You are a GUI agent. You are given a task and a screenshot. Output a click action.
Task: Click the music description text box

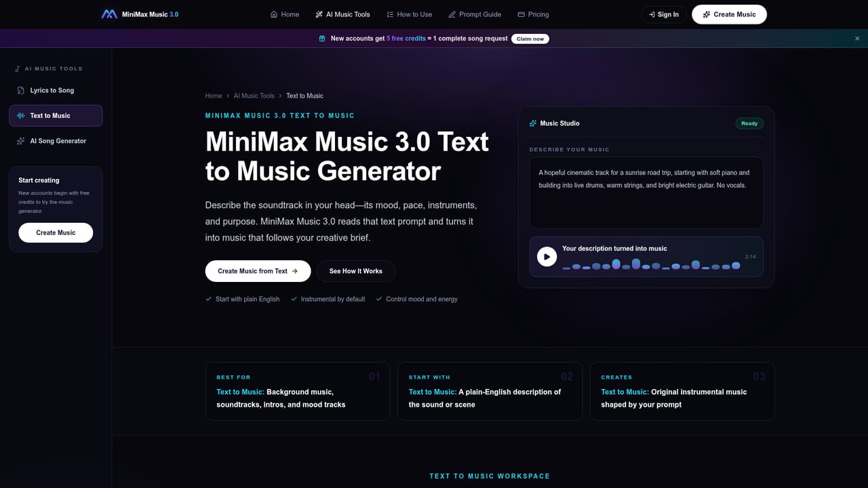click(646, 193)
